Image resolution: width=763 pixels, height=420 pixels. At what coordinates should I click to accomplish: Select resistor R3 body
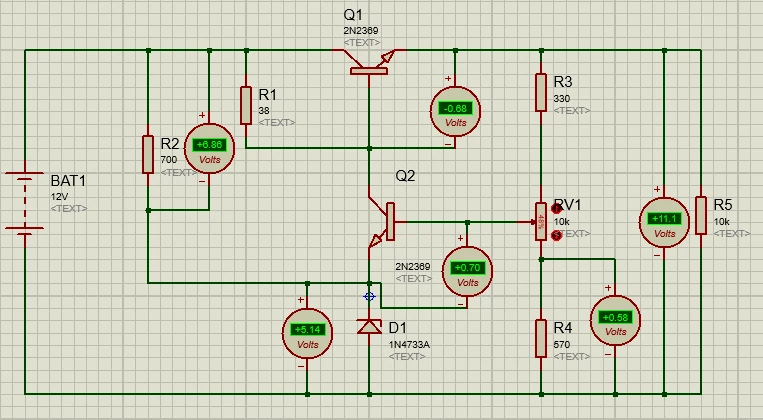(x=541, y=92)
